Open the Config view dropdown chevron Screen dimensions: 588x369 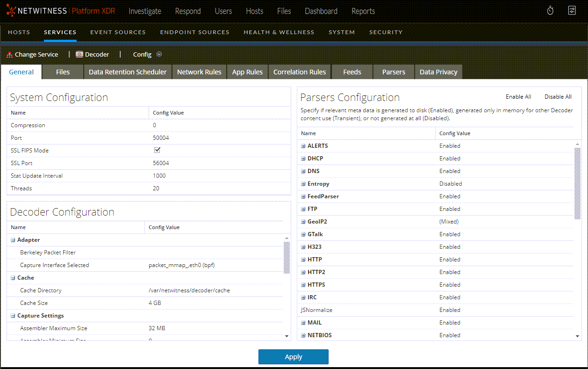(159, 54)
